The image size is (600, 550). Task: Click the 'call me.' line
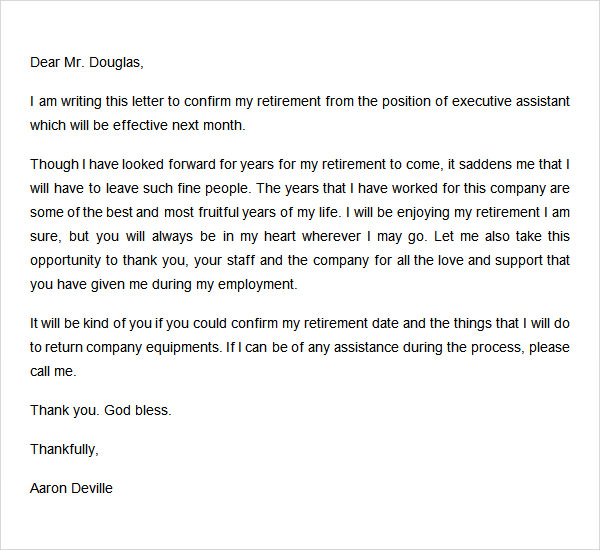tap(53, 371)
